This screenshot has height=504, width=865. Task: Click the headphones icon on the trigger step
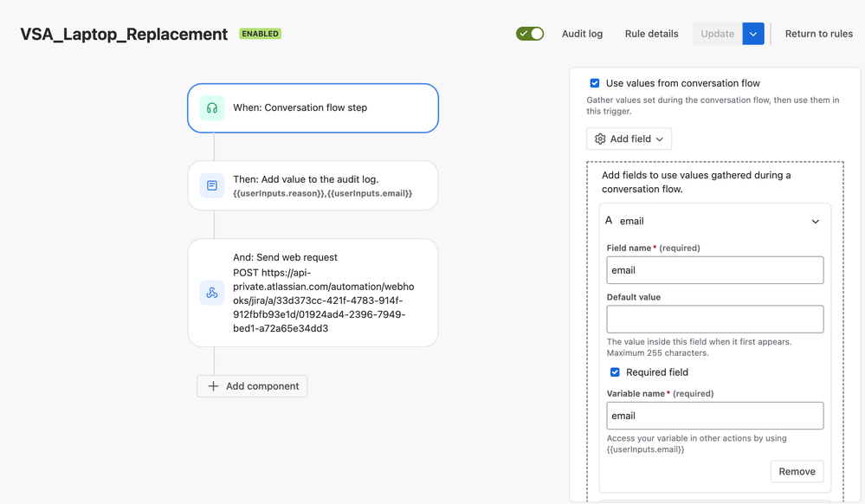click(x=212, y=108)
